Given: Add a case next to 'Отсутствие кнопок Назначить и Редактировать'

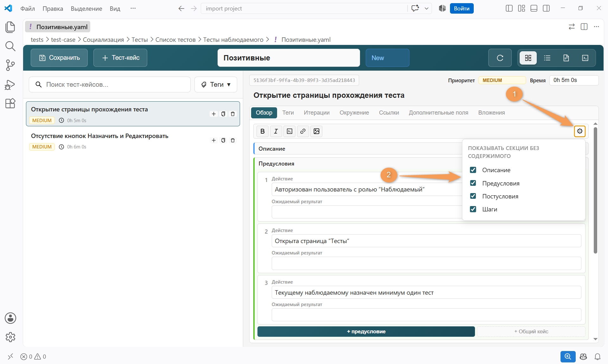Looking at the screenshot, I should coord(214,140).
